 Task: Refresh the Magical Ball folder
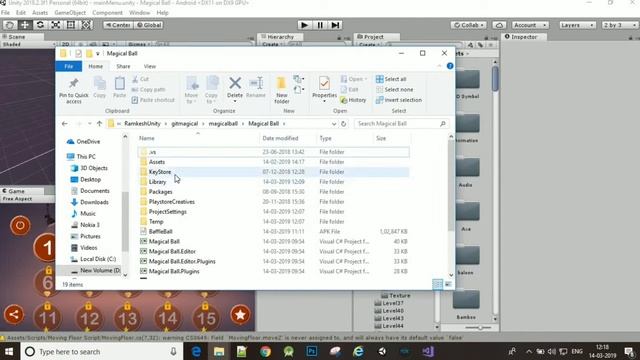pyautogui.click(x=344, y=124)
